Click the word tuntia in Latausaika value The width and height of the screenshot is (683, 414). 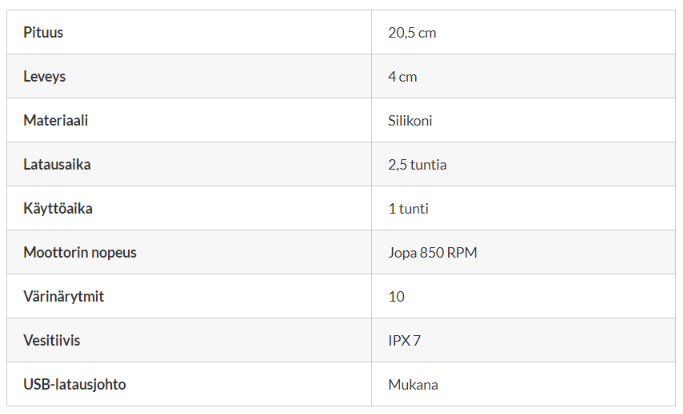tap(429, 165)
